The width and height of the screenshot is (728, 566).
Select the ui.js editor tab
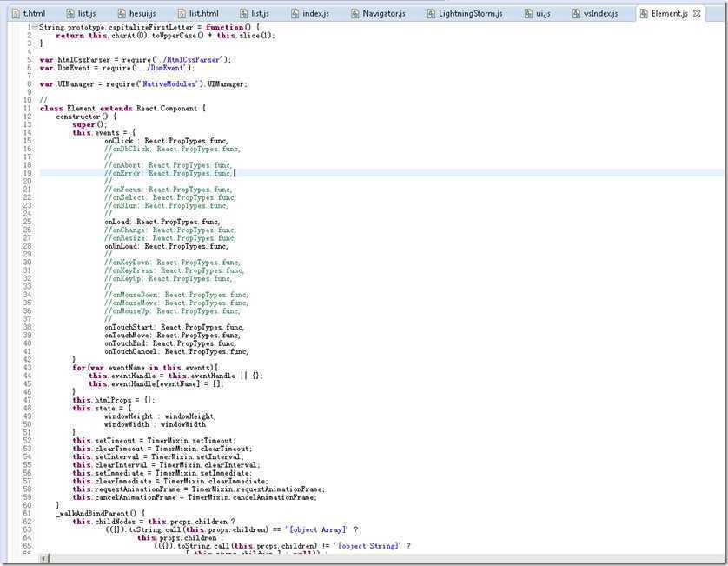[x=542, y=14]
